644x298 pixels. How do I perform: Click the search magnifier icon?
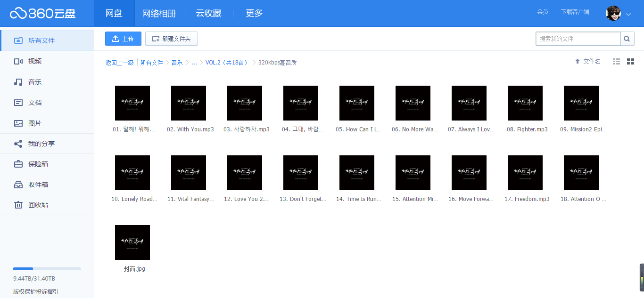[627, 39]
